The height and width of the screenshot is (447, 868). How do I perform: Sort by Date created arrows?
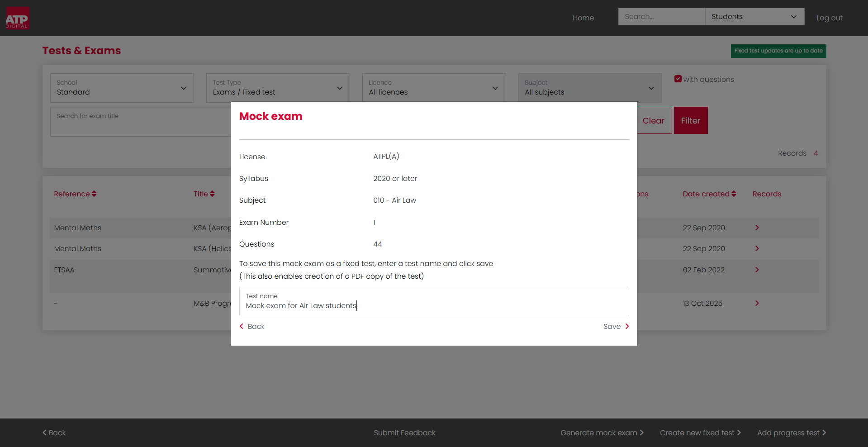click(x=734, y=194)
